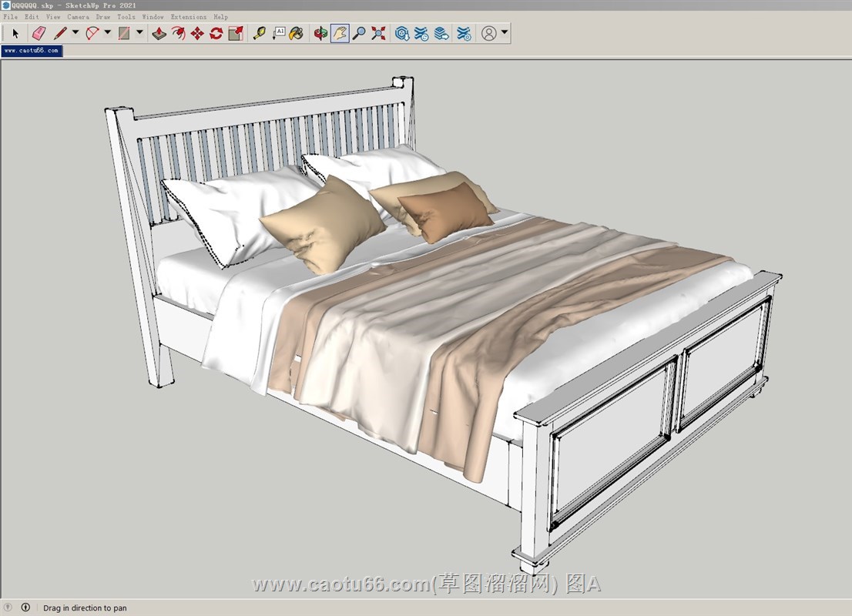This screenshot has width=852, height=616.
Task: Open the 3D Warehouse icon
Action: coord(402,33)
